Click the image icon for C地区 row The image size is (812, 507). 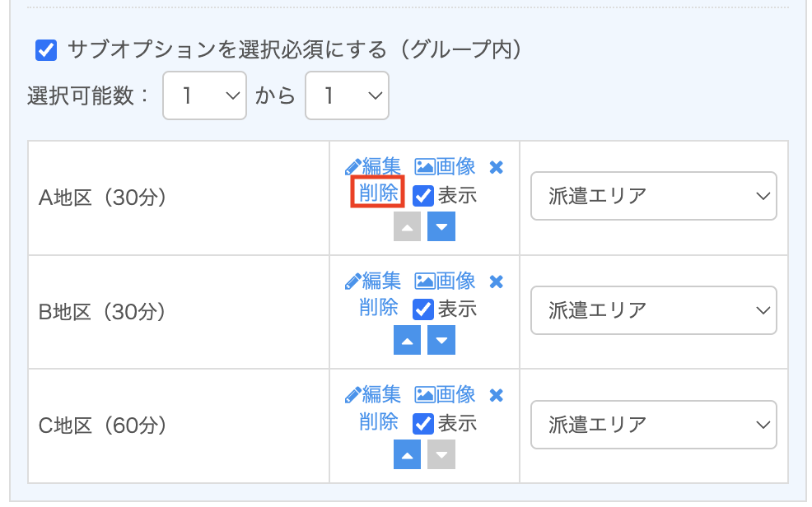point(424,395)
